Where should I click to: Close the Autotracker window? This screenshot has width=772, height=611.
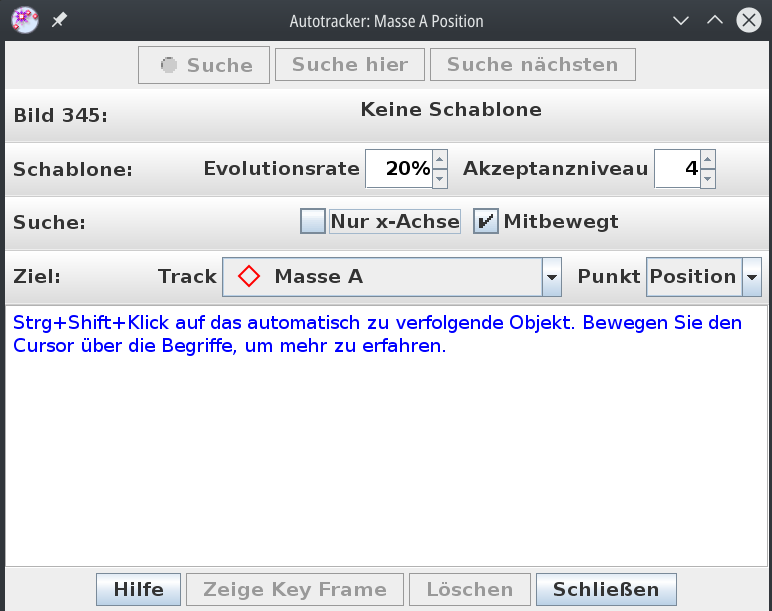tap(749, 21)
